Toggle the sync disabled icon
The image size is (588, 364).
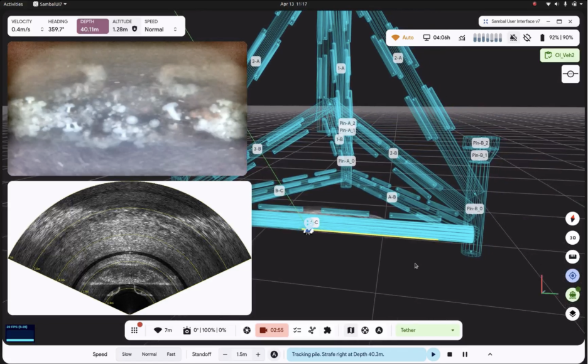527,38
